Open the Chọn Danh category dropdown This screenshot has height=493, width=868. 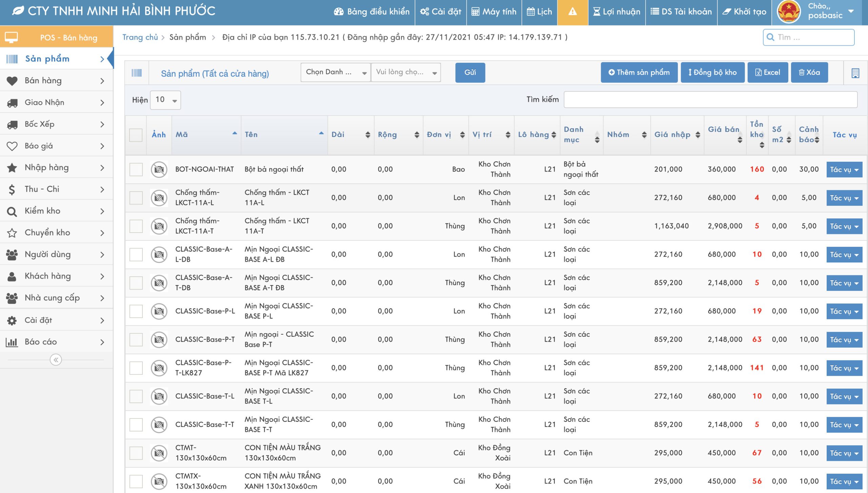pyautogui.click(x=335, y=72)
